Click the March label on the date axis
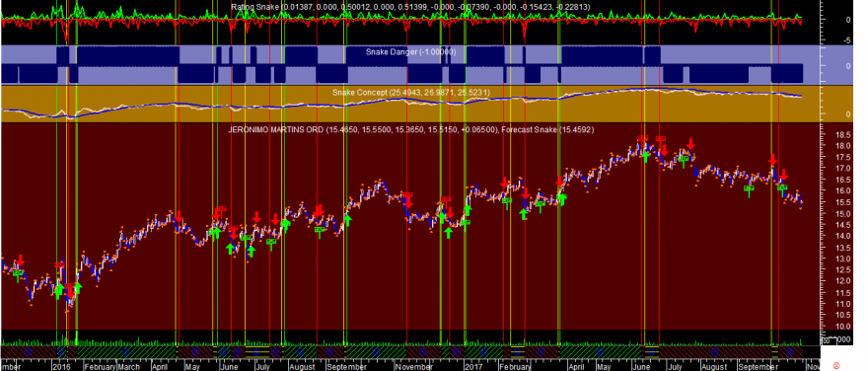This screenshot has height=371, width=868. 128,367
